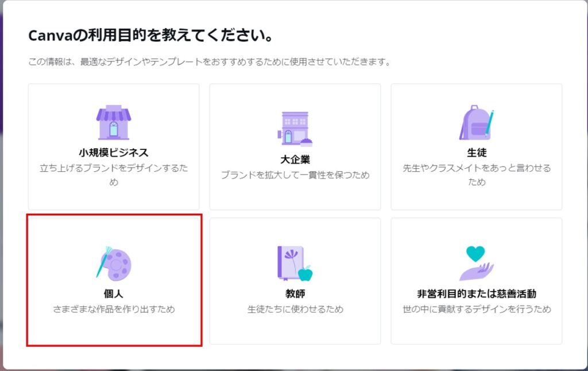Viewport: 588px width, 371px height.
Task: Select the 小規模ビジネス label
Action: (114, 152)
